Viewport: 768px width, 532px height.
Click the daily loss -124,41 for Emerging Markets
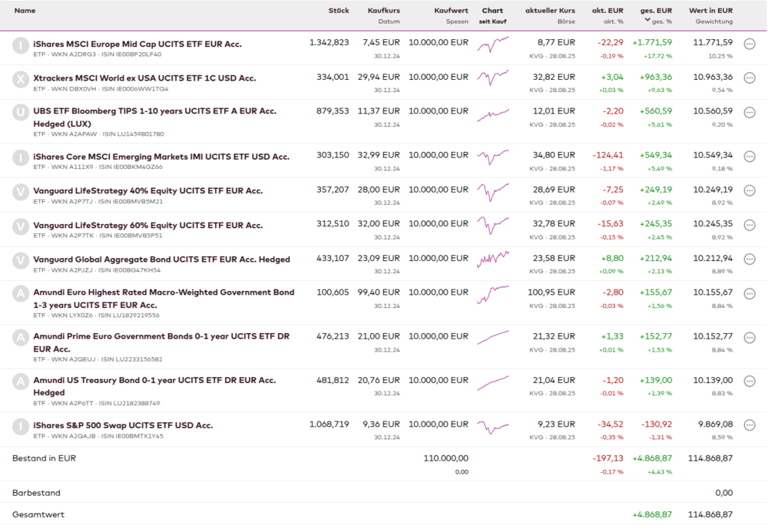pyautogui.click(x=607, y=155)
